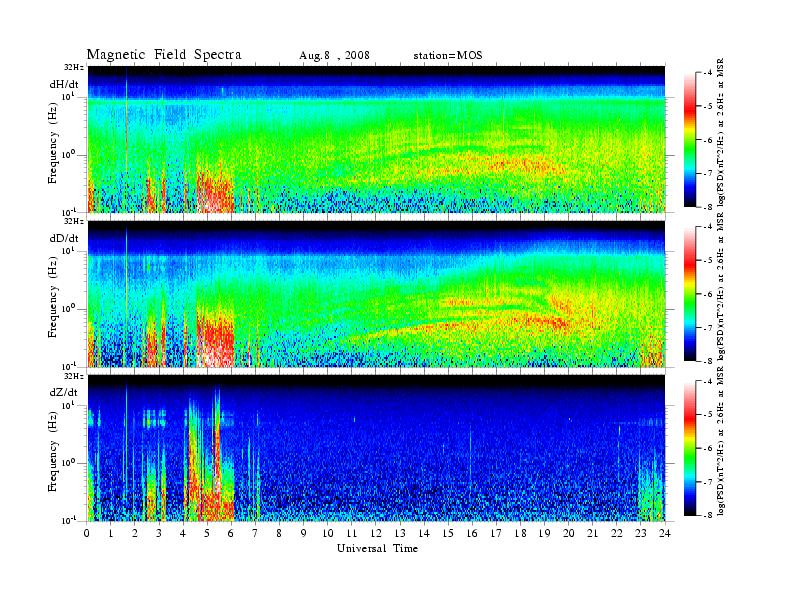
Task: Click the time tick label '7'
Action: [x=256, y=533]
